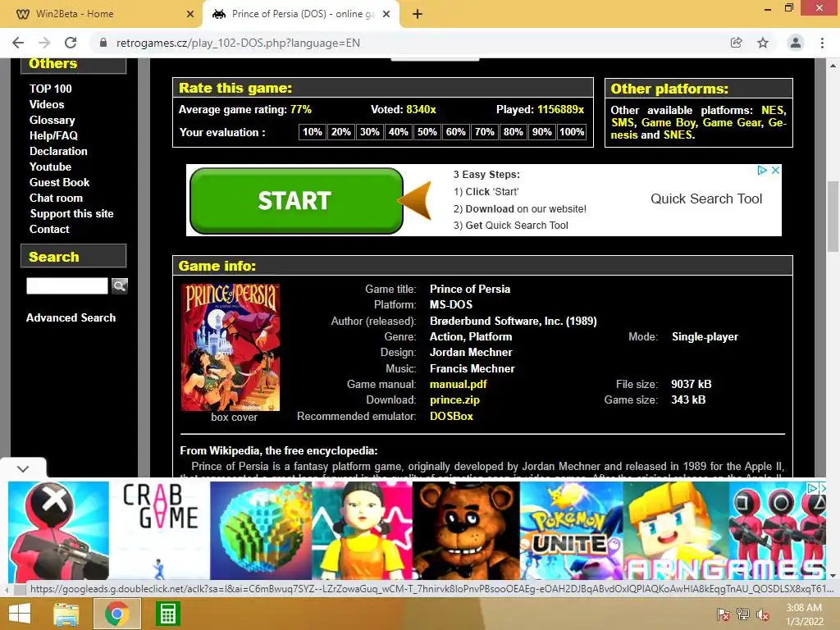Screen dimensions: 840x630
Task: Open the Glossary link
Action: 52,120
